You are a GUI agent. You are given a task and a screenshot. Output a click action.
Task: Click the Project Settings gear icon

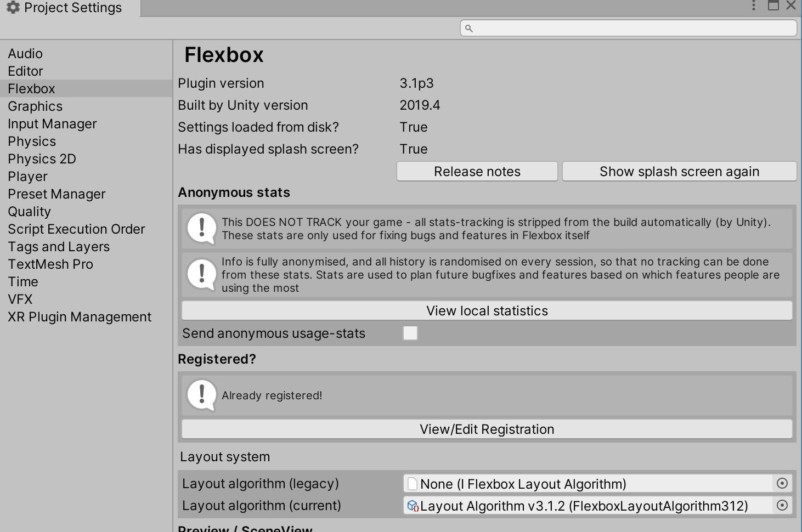tap(13, 7)
